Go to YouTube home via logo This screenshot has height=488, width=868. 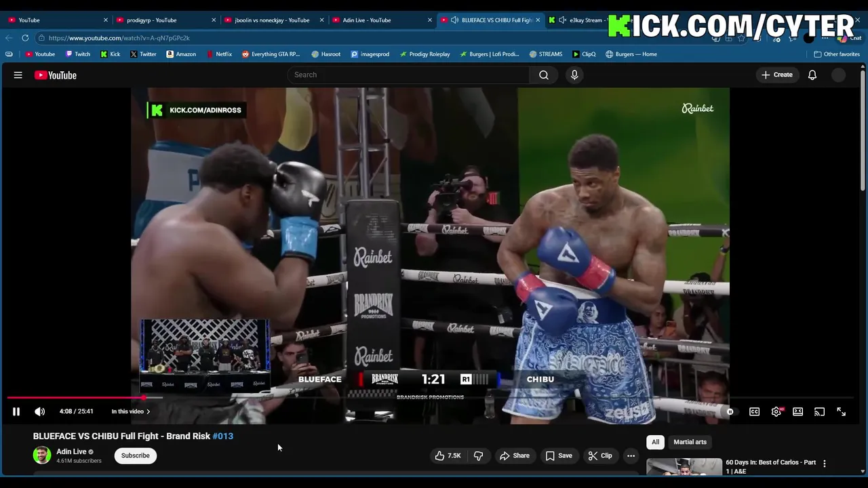(x=56, y=75)
